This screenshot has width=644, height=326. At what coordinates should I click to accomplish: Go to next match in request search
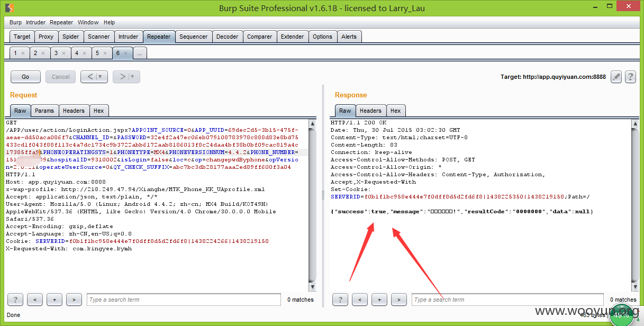[74, 300]
